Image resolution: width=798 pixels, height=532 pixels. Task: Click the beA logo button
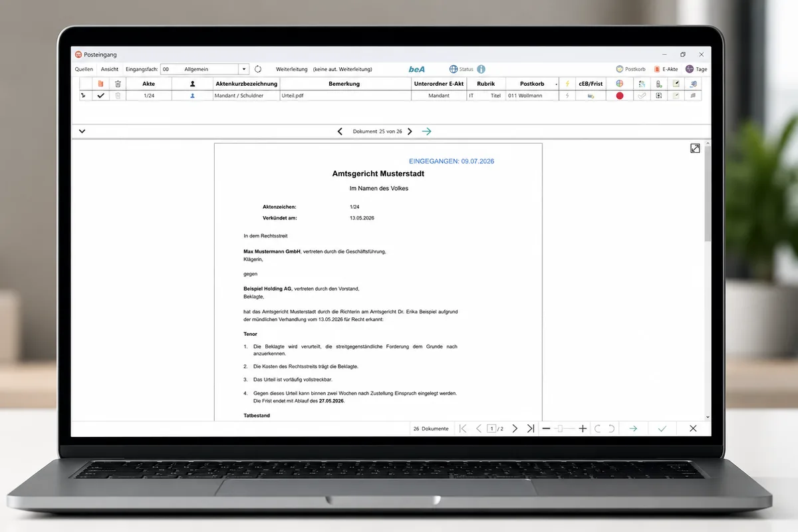[x=416, y=69]
